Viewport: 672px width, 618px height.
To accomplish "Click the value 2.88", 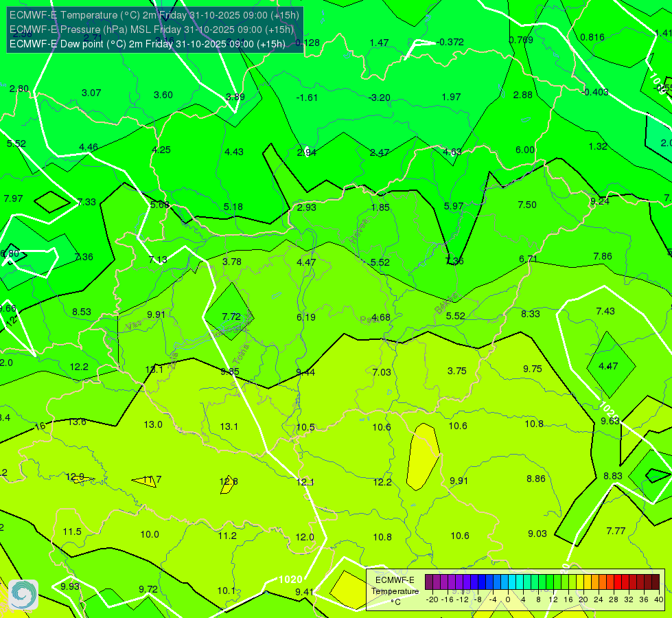I will coord(523,95).
